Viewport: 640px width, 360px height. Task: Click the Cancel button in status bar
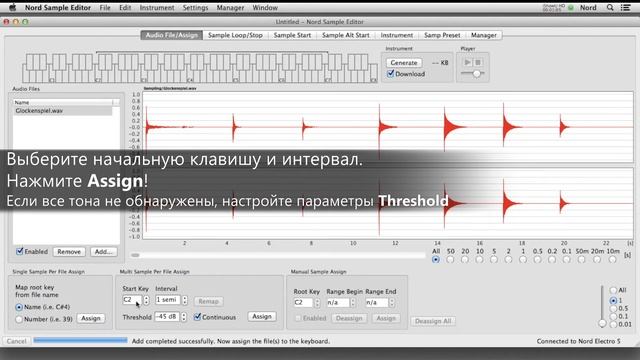coord(16,341)
